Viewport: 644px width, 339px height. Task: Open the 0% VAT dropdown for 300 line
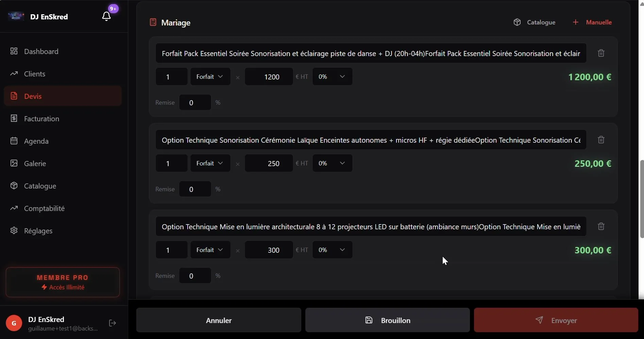click(332, 250)
